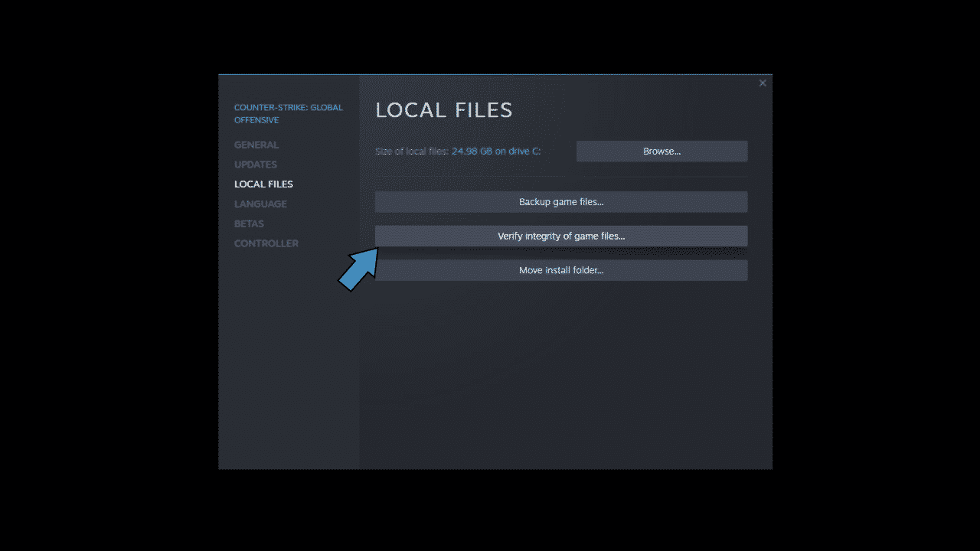The image size is (980, 551).
Task: Start a backup of game files
Action: [561, 201]
